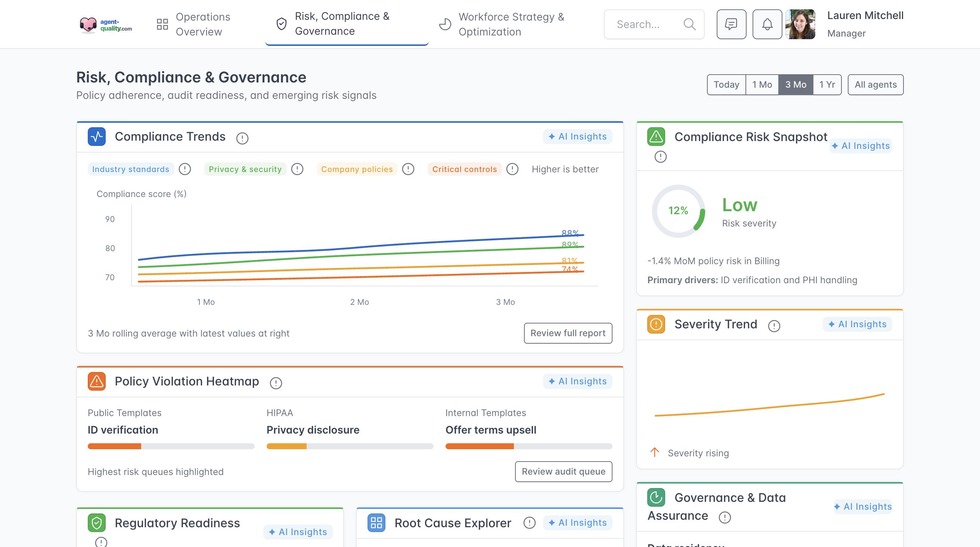Select the 1 Yr time range
Image resolution: width=980 pixels, height=547 pixels.
pyautogui.click(x=827, y=84)
